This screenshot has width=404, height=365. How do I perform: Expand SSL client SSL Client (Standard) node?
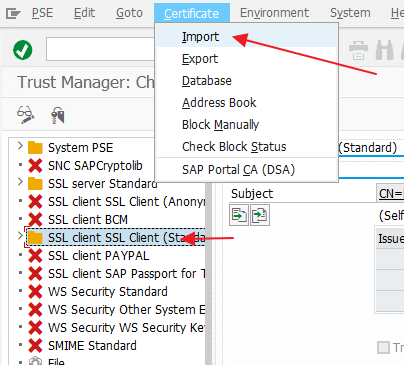(x=20, y=236)
